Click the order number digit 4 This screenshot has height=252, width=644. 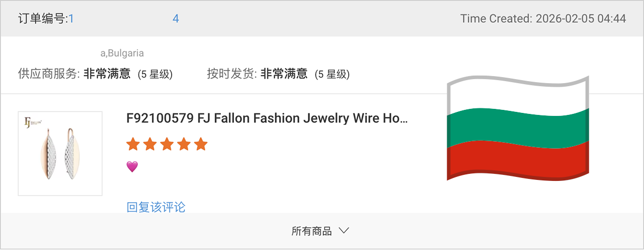click(176, 19)
